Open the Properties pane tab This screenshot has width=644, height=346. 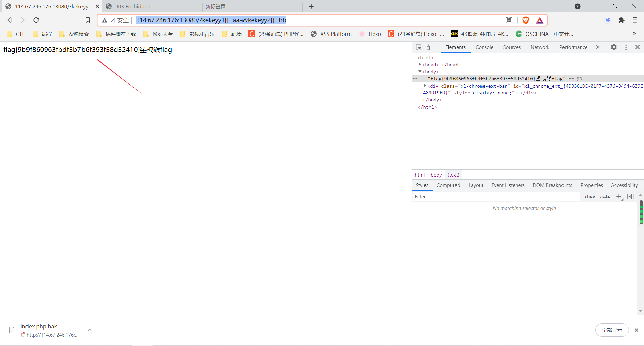click(592, 185)
